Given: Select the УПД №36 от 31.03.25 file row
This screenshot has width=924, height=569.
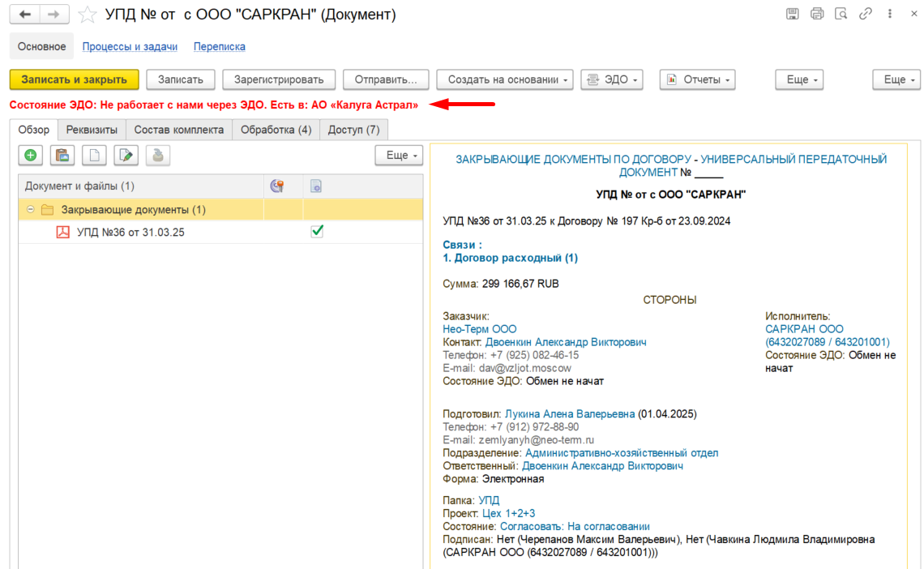Looking at the screenshot, I should tap(220, 232).
